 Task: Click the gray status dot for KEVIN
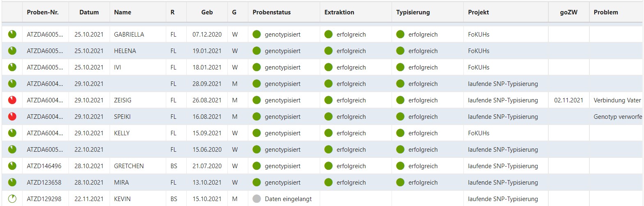pyautogui.click(x=257, y=199)
